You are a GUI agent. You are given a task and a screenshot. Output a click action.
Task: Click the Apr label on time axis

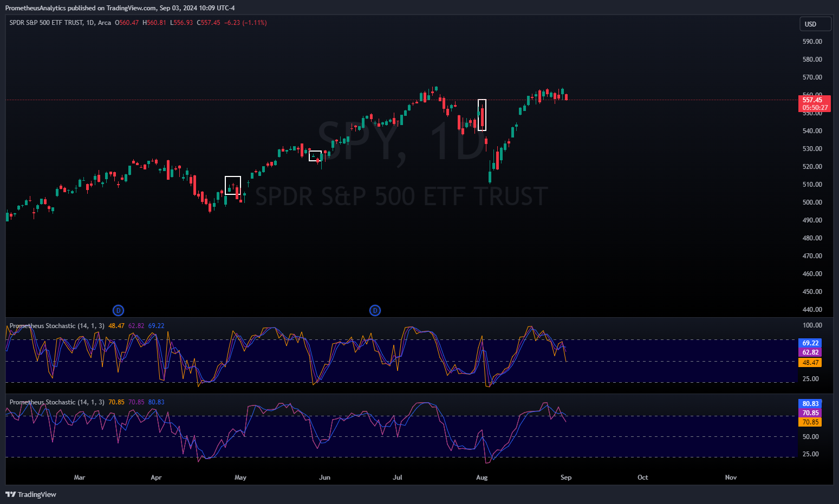coord(156,477)
